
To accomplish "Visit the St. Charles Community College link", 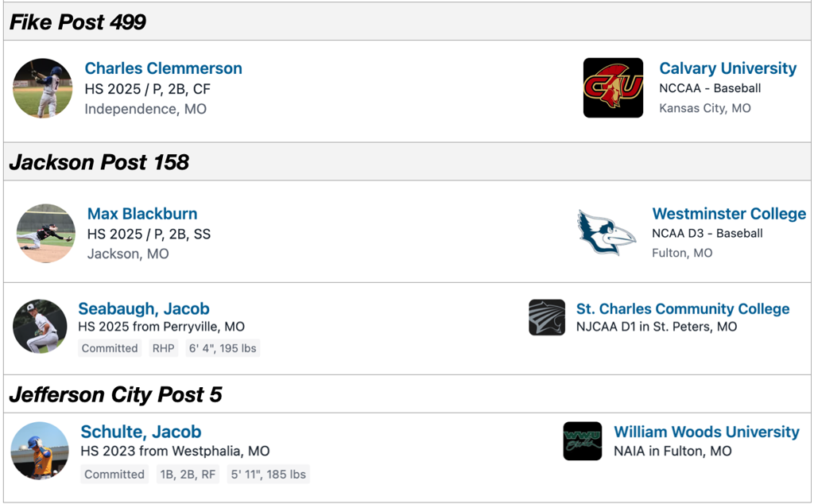I will point(682,308).
